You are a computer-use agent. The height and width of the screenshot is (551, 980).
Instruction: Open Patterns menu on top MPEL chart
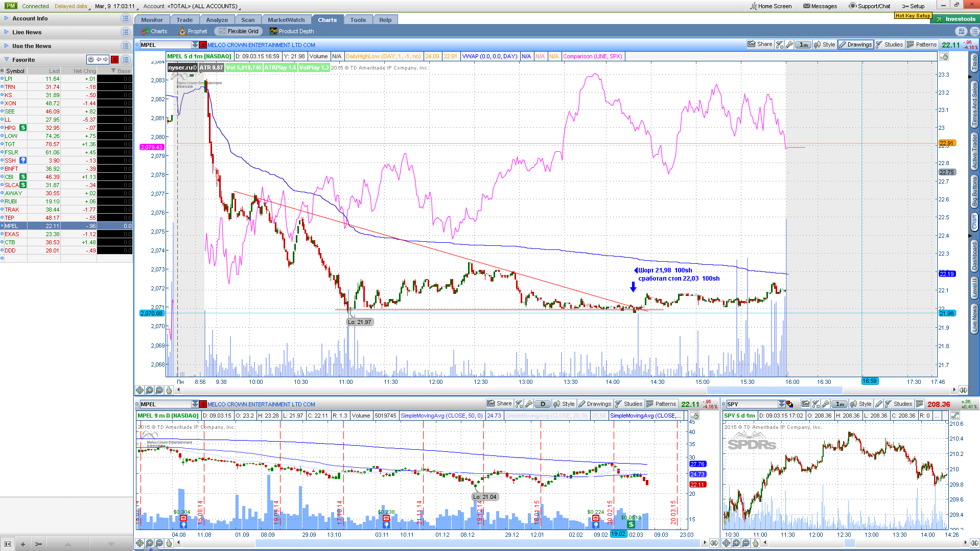(x=922, y=44)
